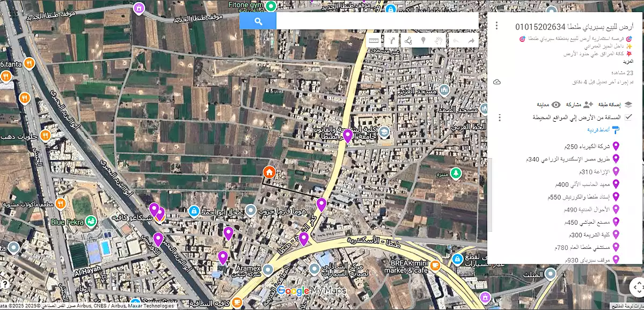644x310 pixels.
Task: Click the مركز الشاذلي car service marker
Action: point(315,268)
